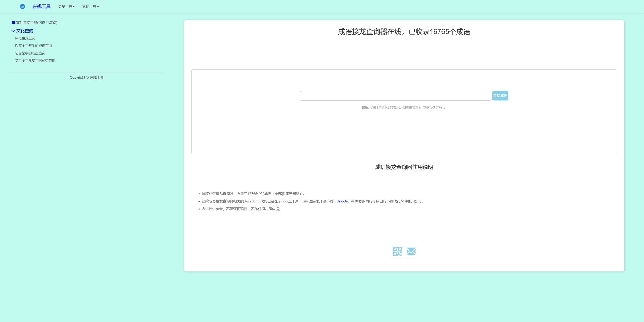644x322 pixels.
Task: Open the QR code icon near the footer
Action: [397, 252]
